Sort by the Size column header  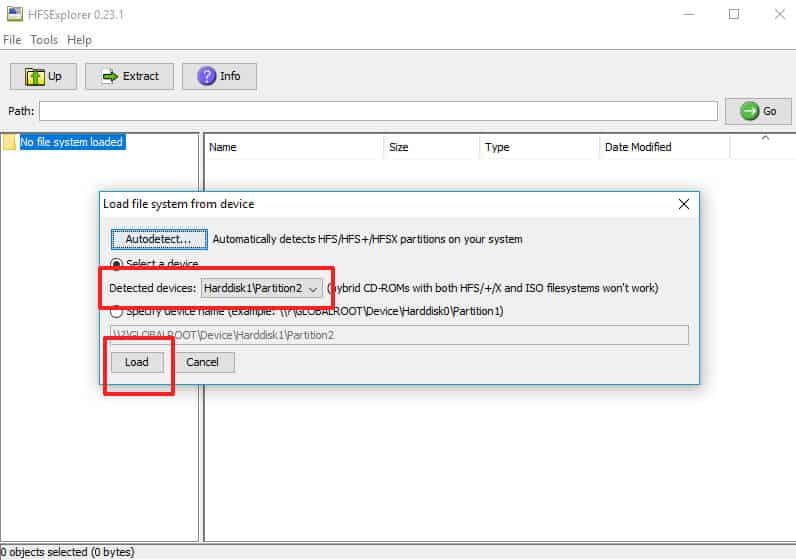pos(432,147)
